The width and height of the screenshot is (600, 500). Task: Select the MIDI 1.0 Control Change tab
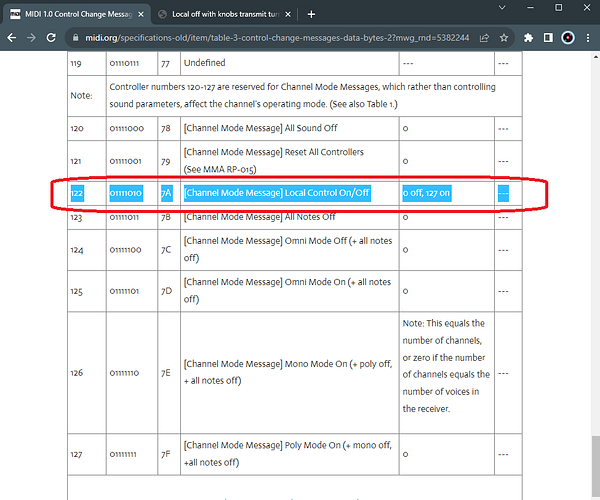point(78,14)
